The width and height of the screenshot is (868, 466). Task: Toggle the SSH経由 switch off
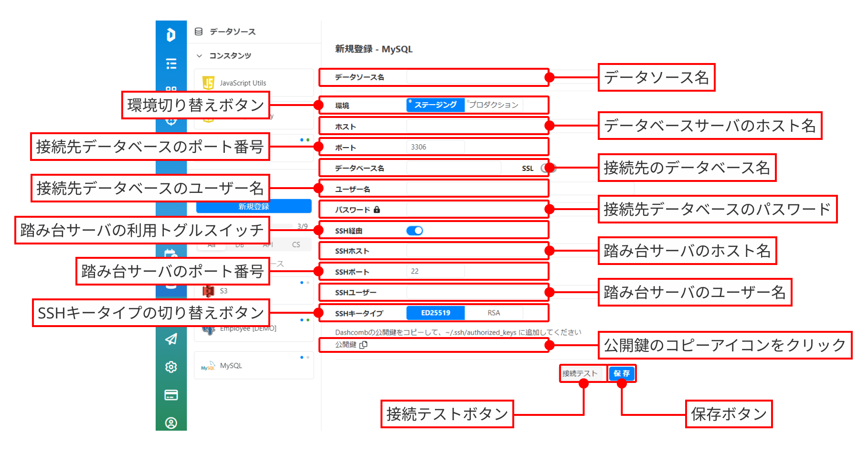[x=414, y=231]
